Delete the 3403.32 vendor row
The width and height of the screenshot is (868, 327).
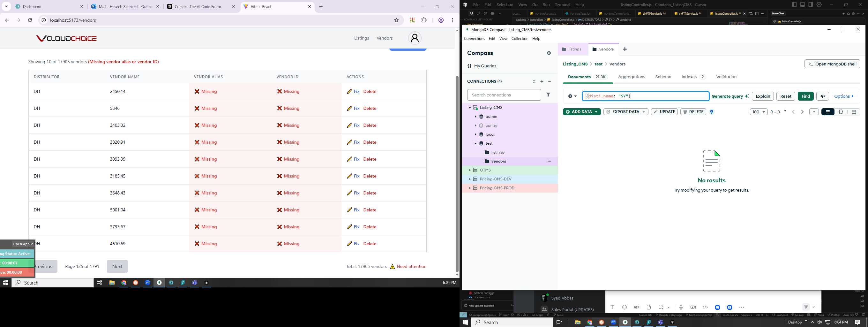click(x=370, y=125)
